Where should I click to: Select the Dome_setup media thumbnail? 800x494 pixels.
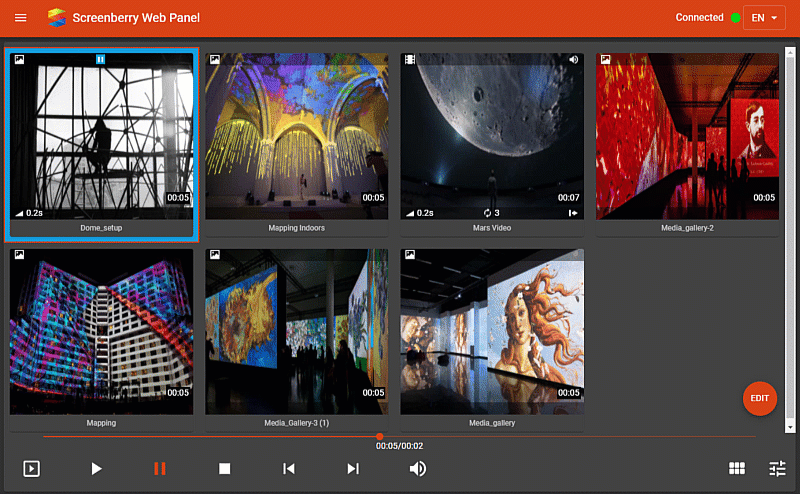pyautogui.click(x=102, y=136)
